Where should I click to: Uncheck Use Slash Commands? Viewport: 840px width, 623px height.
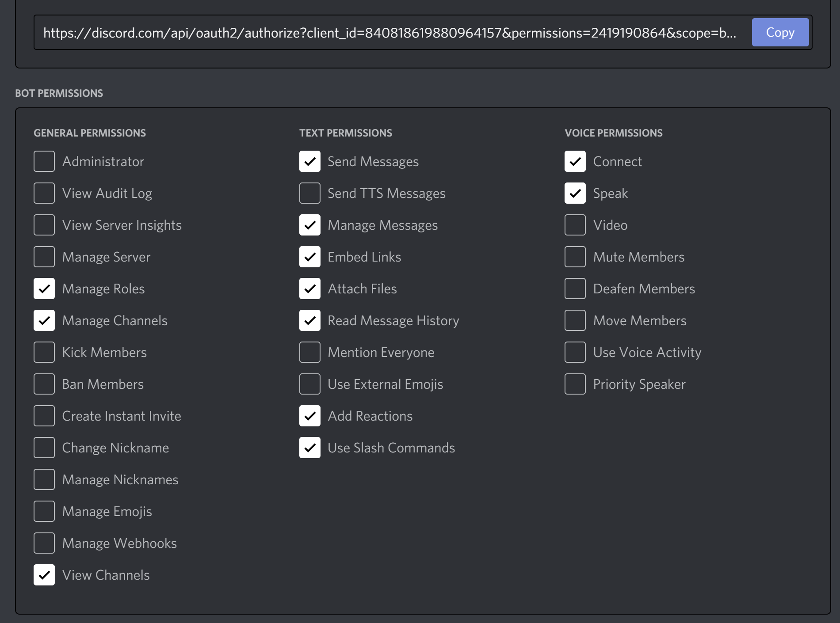[x=309, y=448]
